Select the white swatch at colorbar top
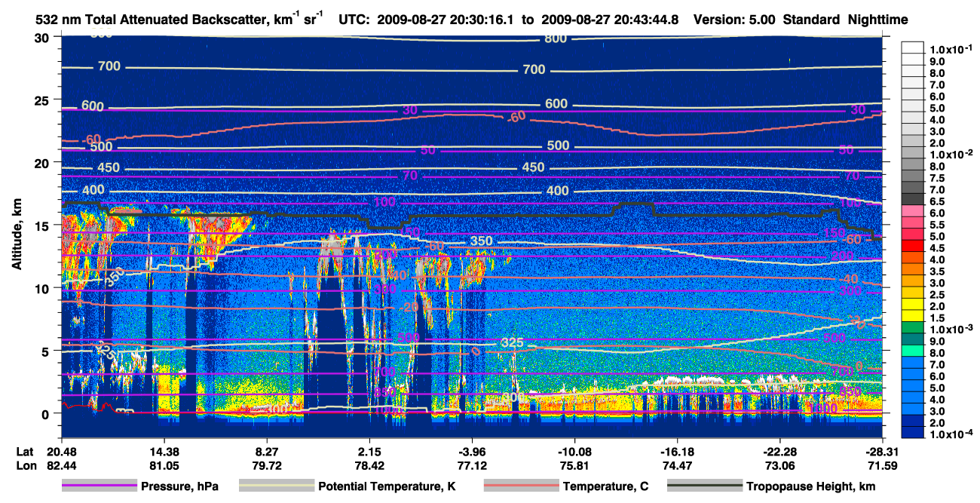Image resolution: width=980 pixels, height=503 pixels. 912,49
